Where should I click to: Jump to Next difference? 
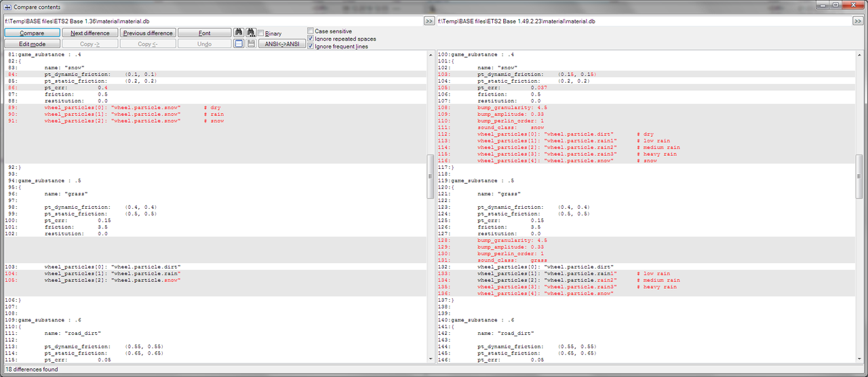click(x=90, y=33)
